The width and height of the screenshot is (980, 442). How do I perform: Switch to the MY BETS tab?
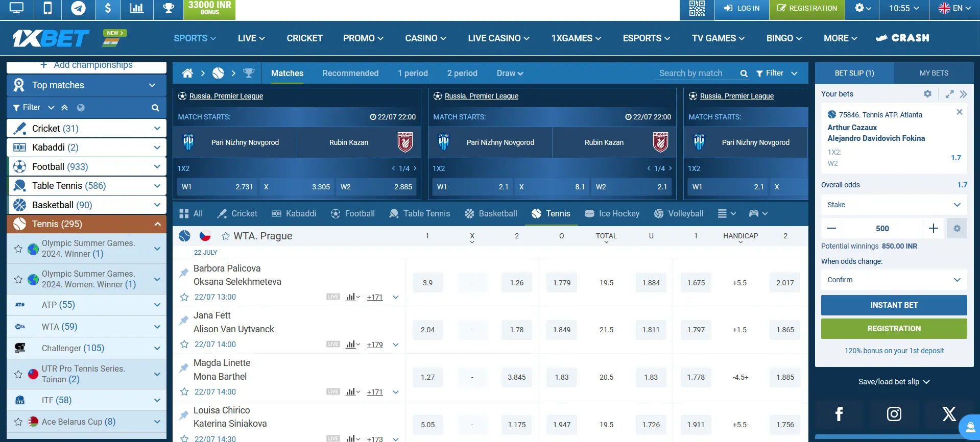pyautogui.click(x=934, y=73)
